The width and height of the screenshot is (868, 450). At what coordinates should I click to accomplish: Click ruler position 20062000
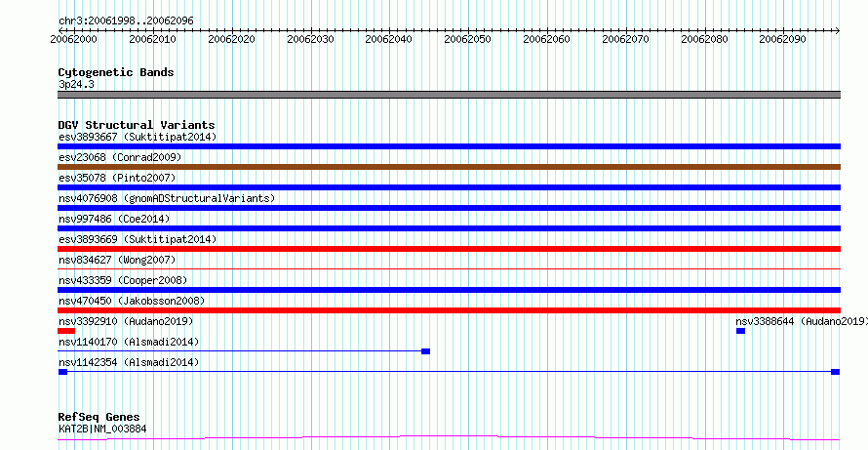point(73,39)
